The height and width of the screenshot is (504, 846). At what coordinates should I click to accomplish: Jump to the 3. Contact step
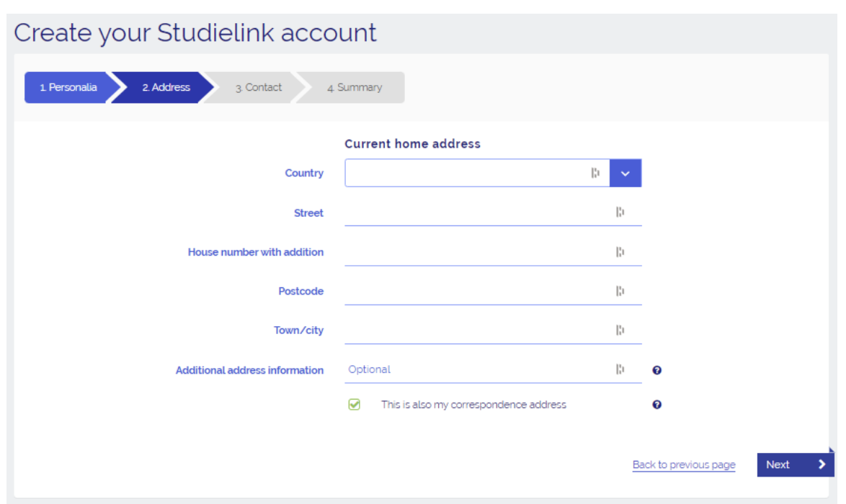[258, 87]
